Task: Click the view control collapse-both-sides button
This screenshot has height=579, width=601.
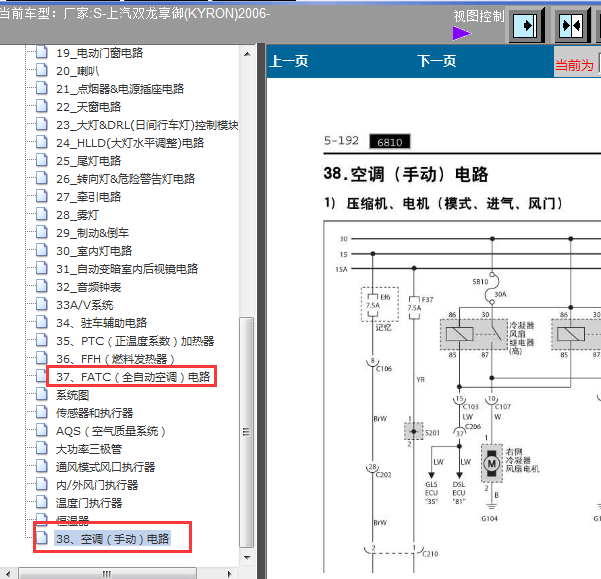Action: pos(571,26)
